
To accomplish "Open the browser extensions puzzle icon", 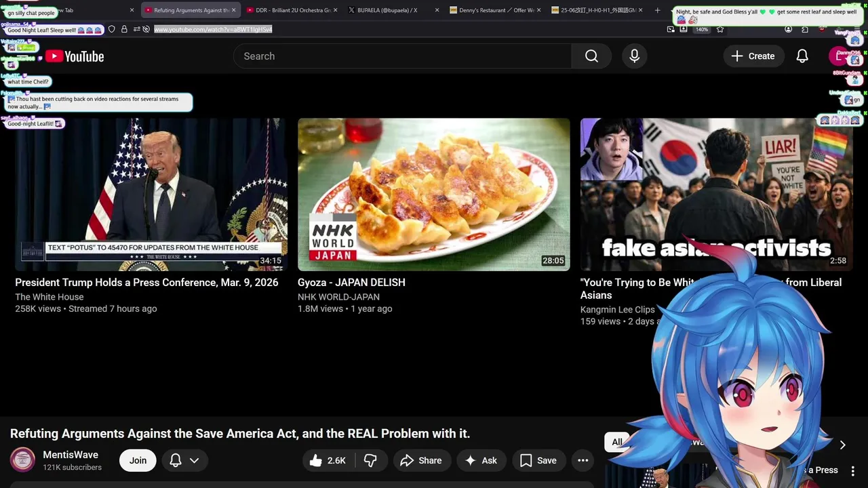I will tap(805, 29).
